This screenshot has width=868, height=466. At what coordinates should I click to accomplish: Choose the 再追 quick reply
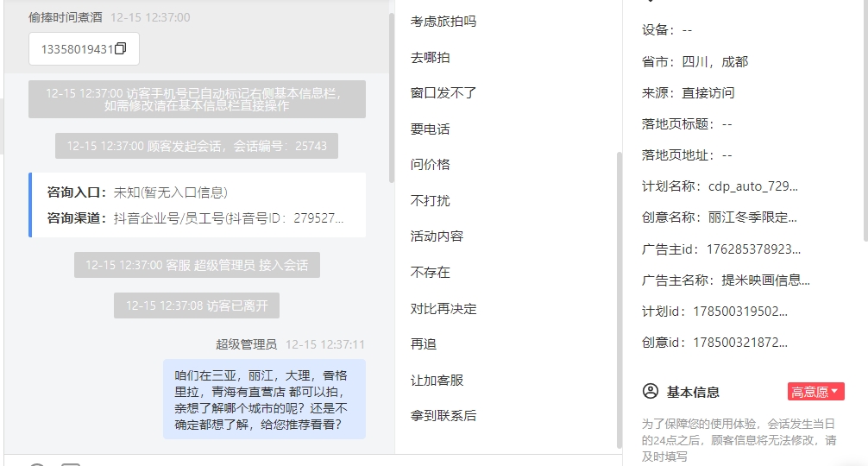[x=423, y=343]
